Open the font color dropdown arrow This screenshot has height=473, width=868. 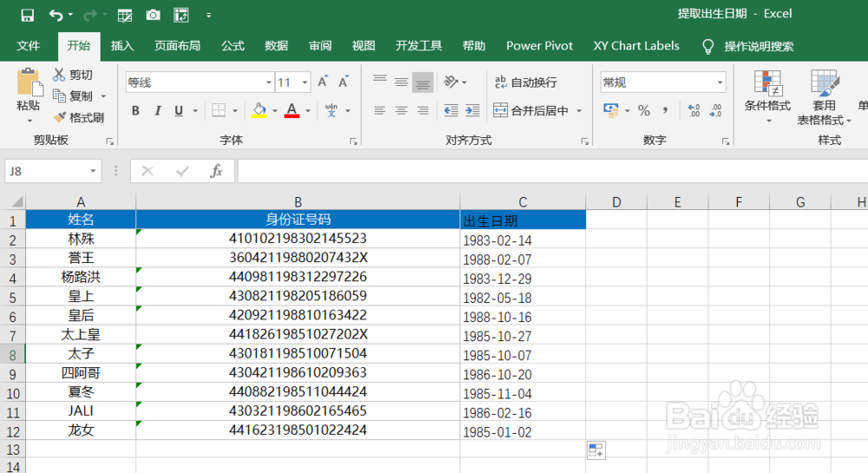point(308,111)
